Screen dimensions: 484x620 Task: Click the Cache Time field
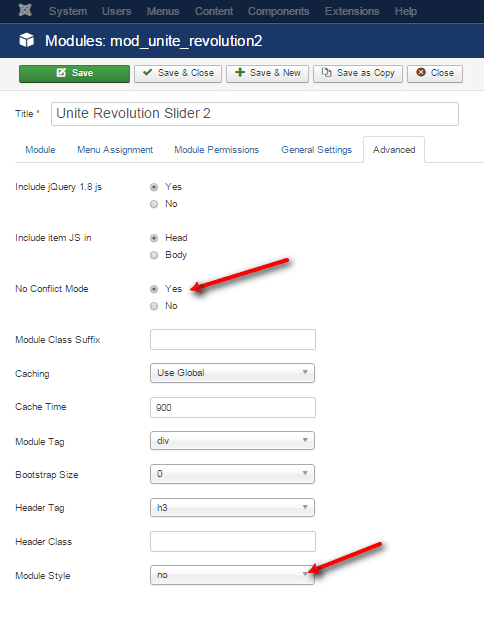pos(233,408)
